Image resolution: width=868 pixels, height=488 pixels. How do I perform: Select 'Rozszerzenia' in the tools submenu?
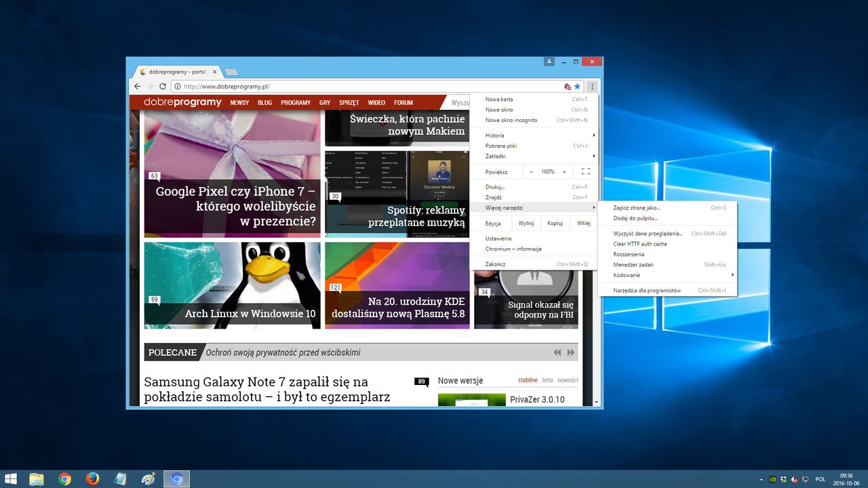pos(629,254)
